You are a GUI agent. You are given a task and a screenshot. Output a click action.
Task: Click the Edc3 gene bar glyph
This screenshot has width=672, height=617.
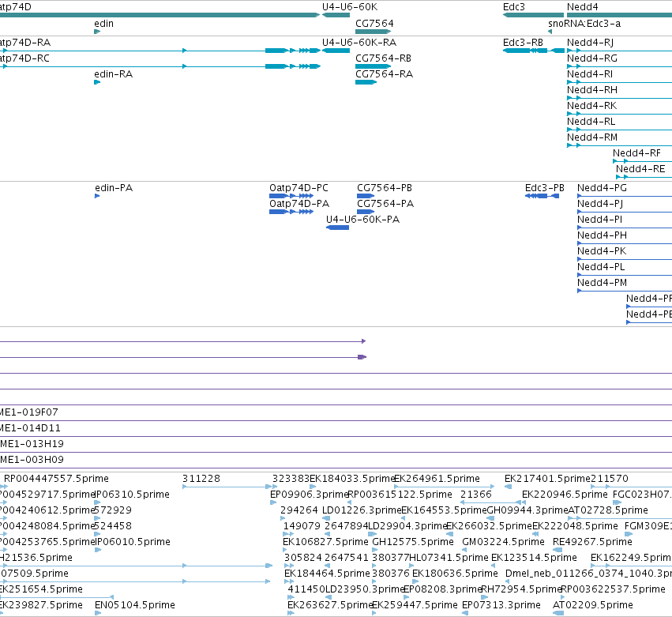pos(534,15)
